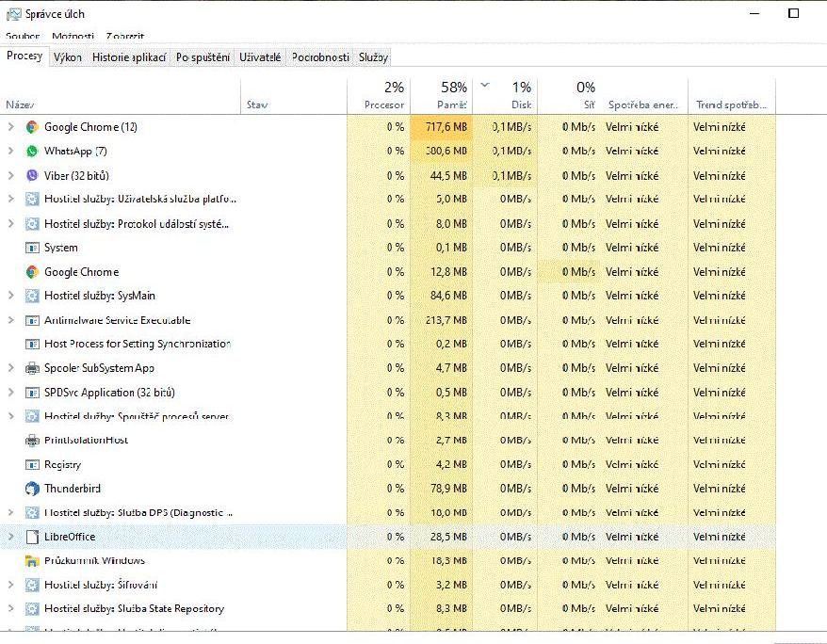This screenshot has height=644, width=827.
Task: Select the Procesy tab
Action: [24, 56]
